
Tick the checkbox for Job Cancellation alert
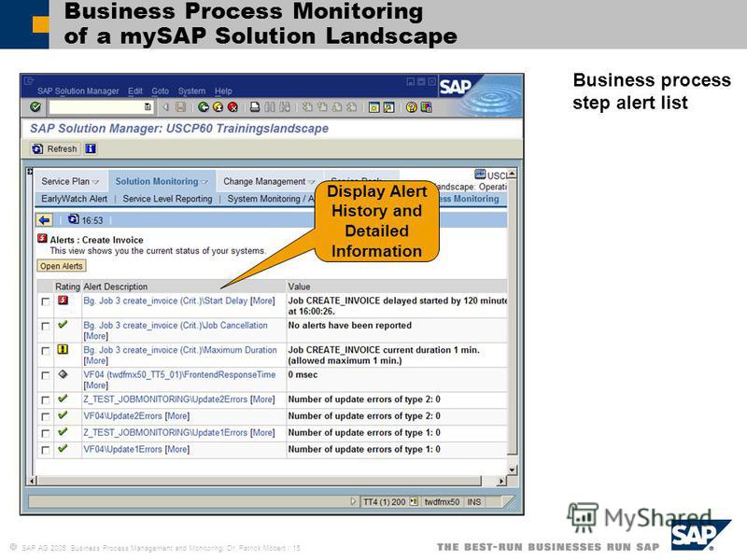click(x=45, y=326)
